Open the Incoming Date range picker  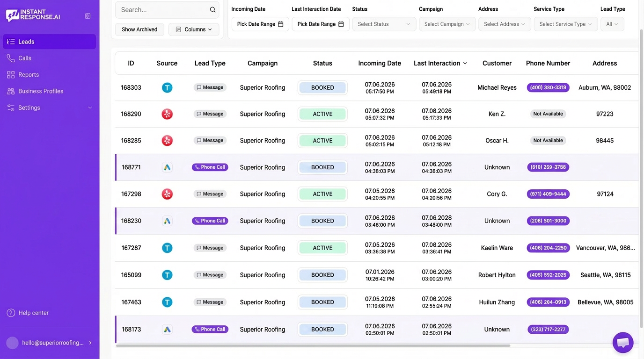coord(260,24)
